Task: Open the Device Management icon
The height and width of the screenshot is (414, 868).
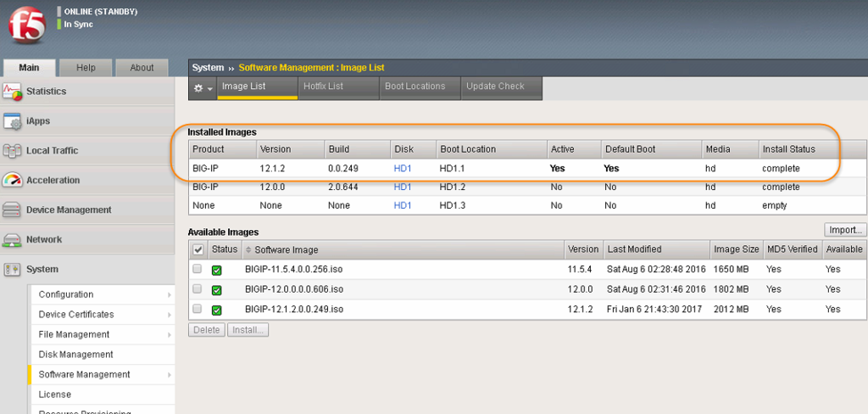Action: click(x=12, y=210)
